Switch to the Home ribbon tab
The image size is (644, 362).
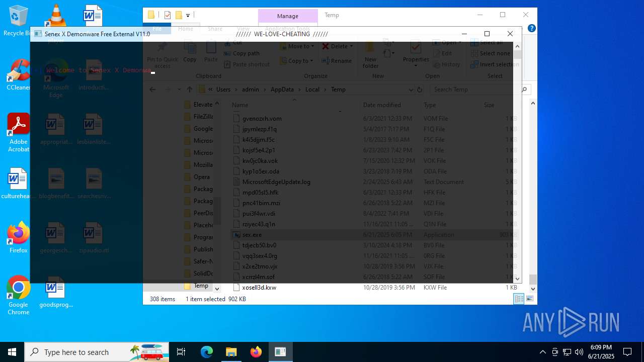tap(185, 29)
